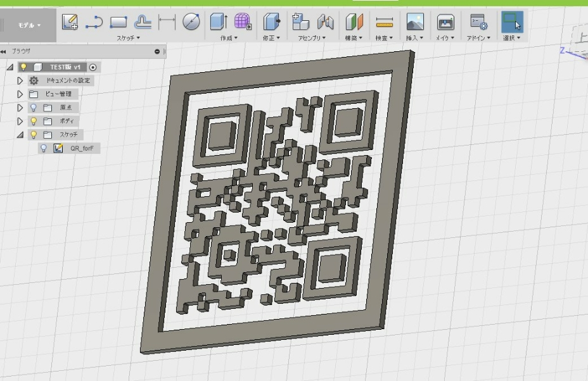Click the Select tool icon
Viewport: 588px width, 381px height.
[x=512, y=22]
